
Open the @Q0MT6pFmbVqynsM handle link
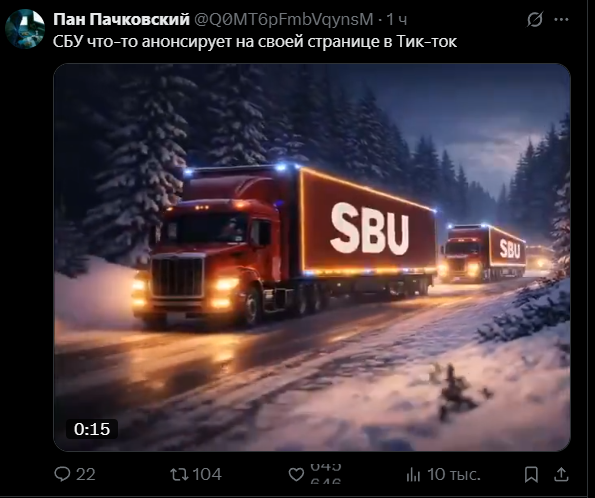[284, 19]
